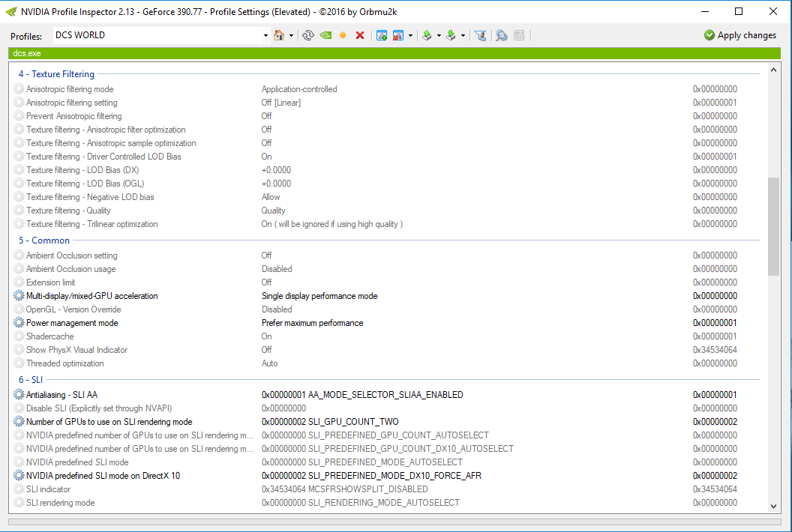The width and height of the screenshot is (792, 532).
Task: Click gear icon beside Antialiasing - SLI AA
Action: tap(19, 395)
